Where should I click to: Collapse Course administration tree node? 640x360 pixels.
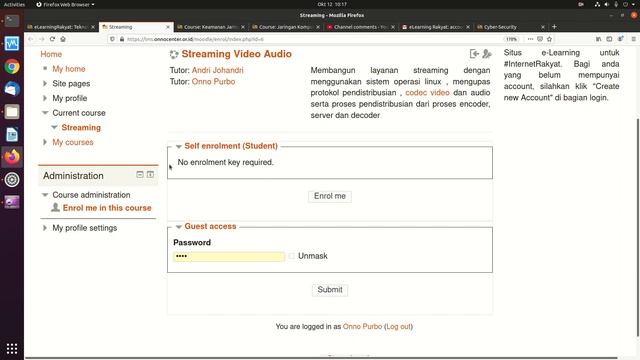point(45,195)
